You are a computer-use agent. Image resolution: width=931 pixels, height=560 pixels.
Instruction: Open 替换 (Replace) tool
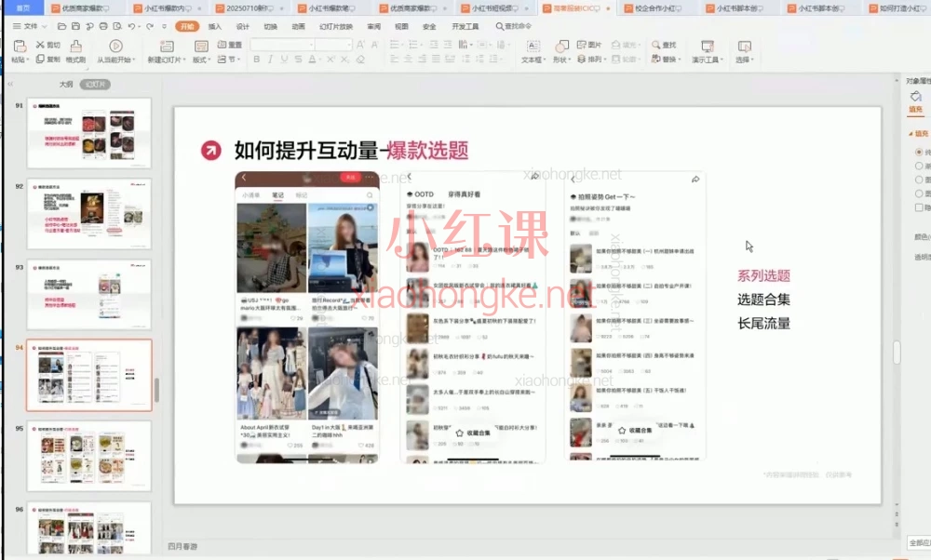tap(665, 58)
